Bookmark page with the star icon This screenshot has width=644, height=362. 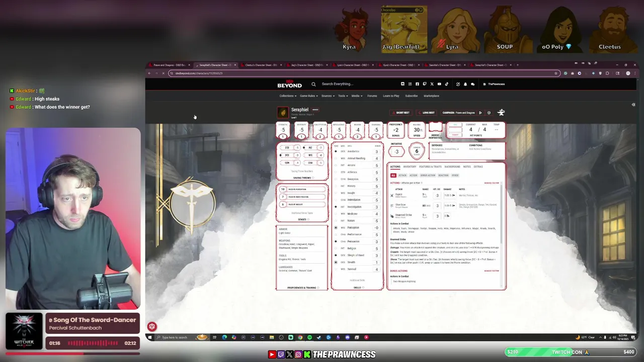556,73
